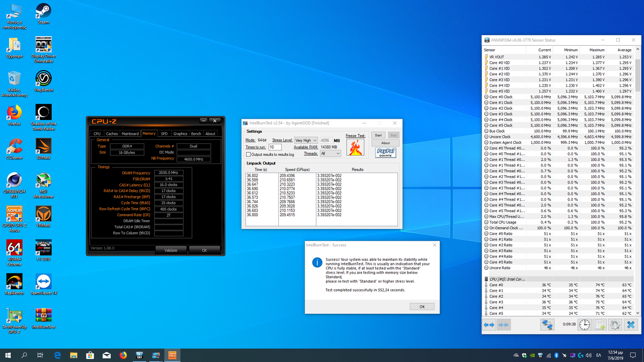The height and width of the screenshot is (362, 644).
Task: Switch to Bench tab in CPU-Z
Action: pos(196,134)
